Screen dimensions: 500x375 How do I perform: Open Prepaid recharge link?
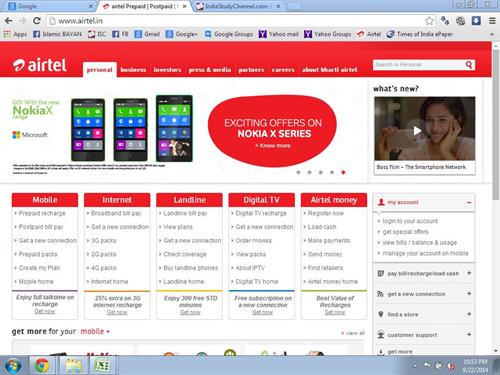coord(42,213)
